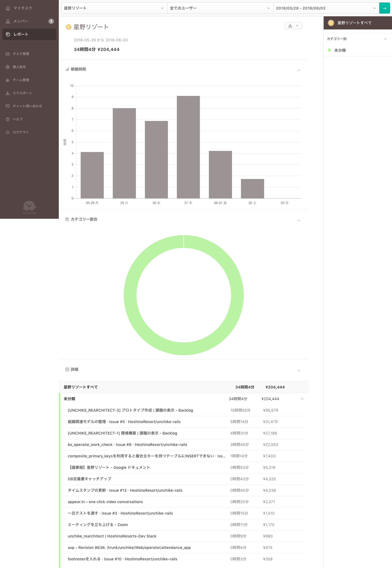
Task: Click the エクスポート sidebar item
Action: [29, 93]
